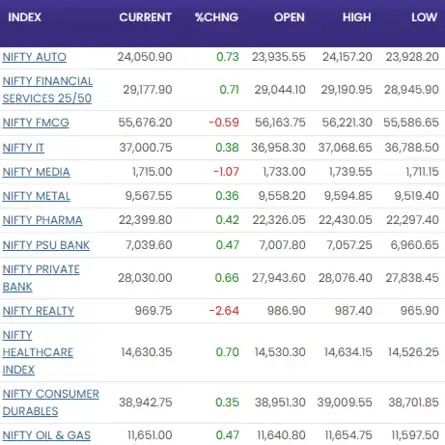Open NIFTY FINANCIAL SERVICES 25/50 link
Screen dimensions: 445x445
48,90
